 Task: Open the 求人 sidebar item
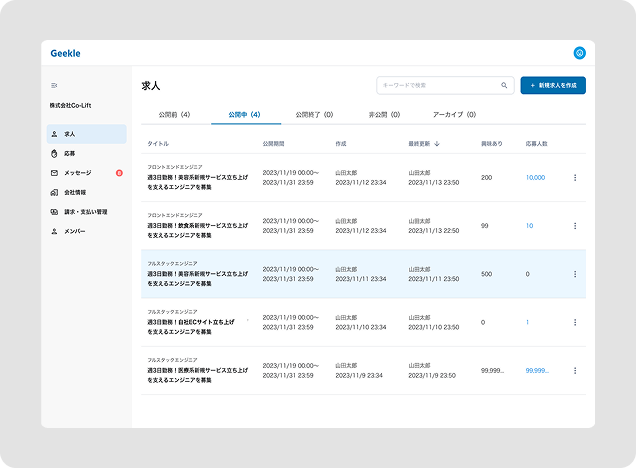(86, 134)
